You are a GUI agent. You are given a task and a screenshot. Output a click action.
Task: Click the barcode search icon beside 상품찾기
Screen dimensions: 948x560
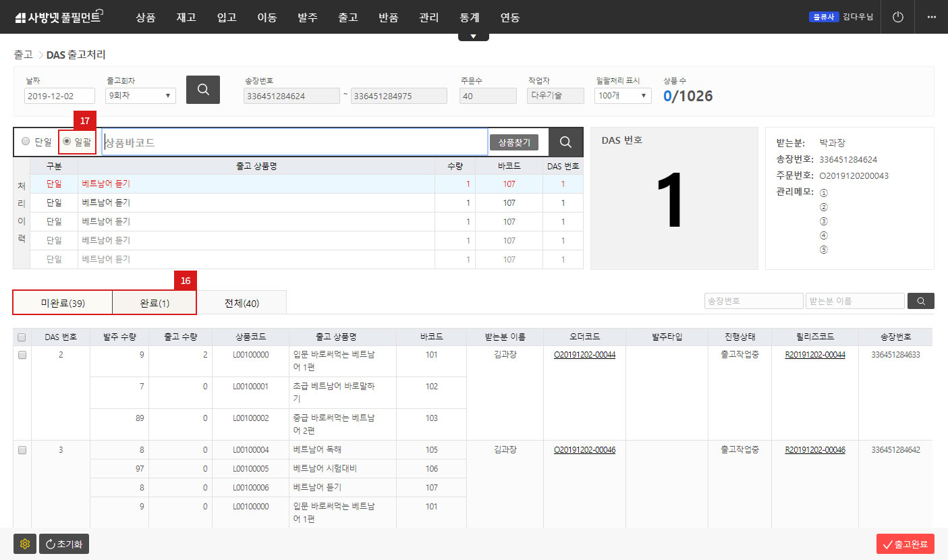(565, 142)
